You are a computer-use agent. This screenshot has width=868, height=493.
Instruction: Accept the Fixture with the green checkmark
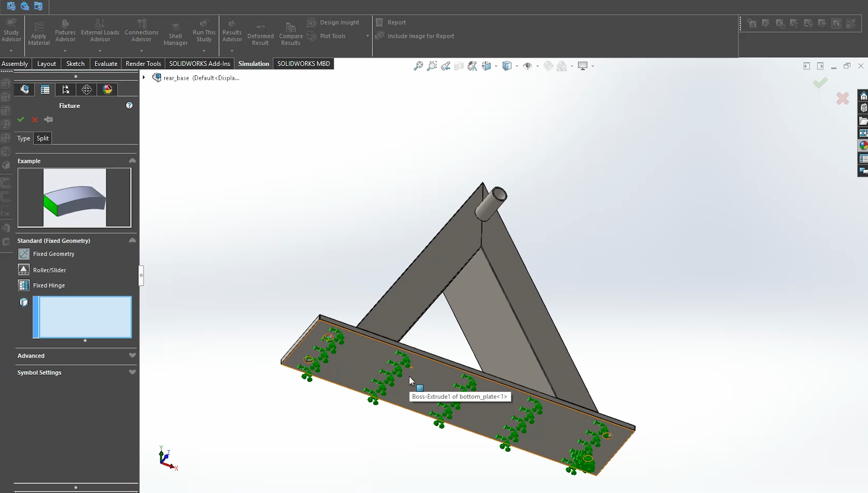pyautogui.click(x=20, y=120)
